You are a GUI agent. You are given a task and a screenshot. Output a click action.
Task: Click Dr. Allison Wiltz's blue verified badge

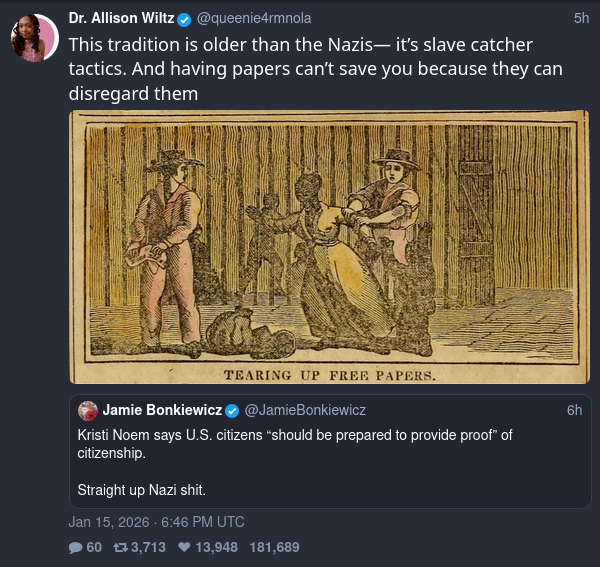pos(184,20)
